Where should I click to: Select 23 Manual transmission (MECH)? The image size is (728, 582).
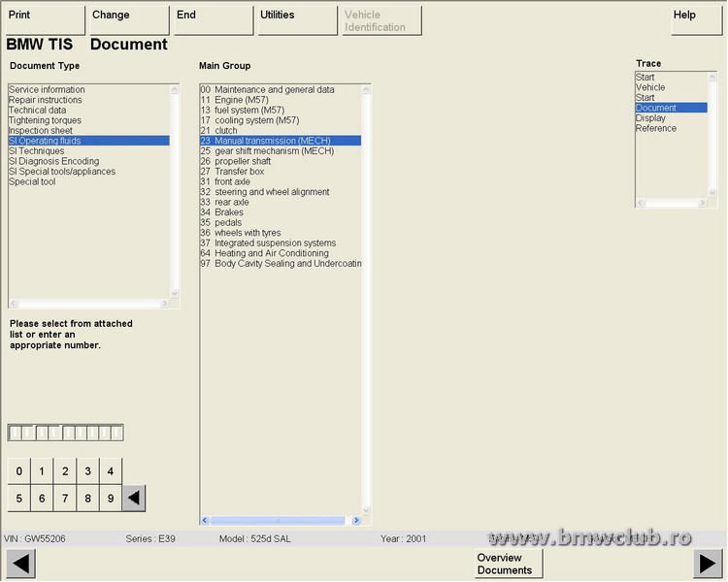tap(281, 141)
